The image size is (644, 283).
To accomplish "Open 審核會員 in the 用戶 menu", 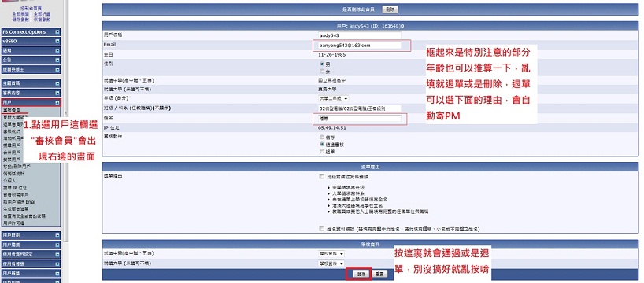I will [x=12, y=110].
